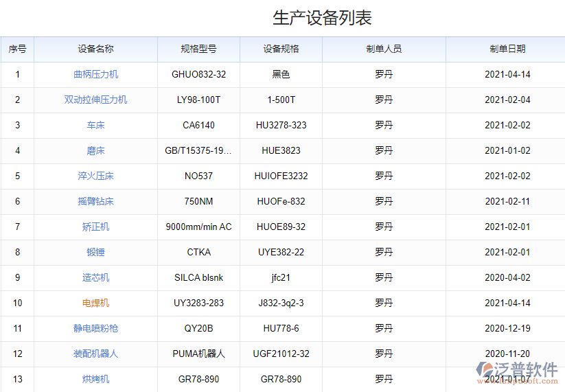Image resolution: width=565 pixels, height=392 pixels.
Task: Click the 矫正机 link
Action: pyautogui.click(x=95, y=227)
